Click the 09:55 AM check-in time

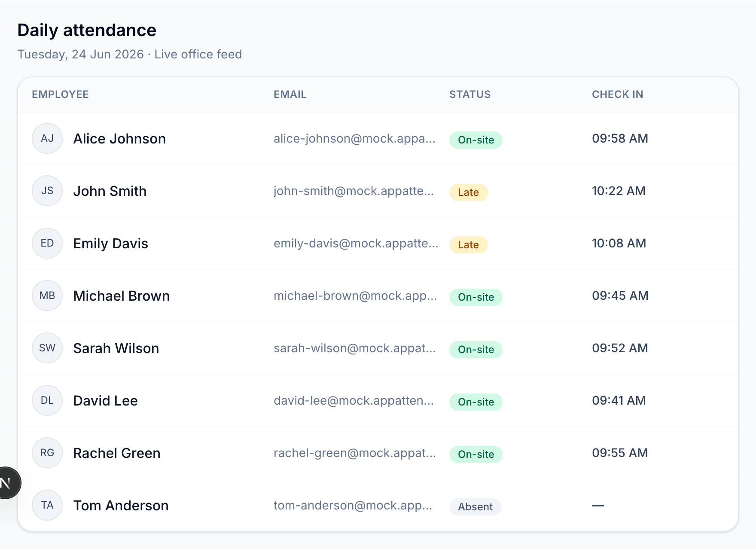(620, 453)
